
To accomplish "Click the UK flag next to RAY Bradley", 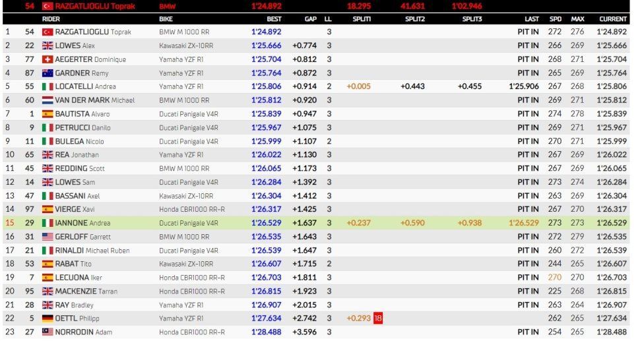I will pyautogui.click(x=48, y=305).
